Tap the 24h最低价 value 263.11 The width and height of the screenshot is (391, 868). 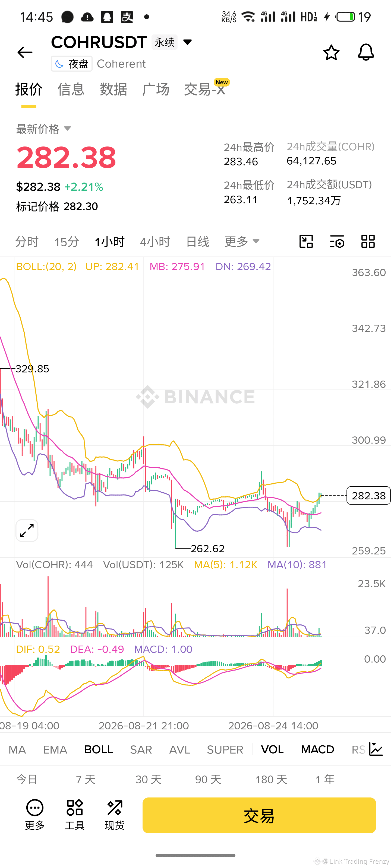(x=241, y=199)
